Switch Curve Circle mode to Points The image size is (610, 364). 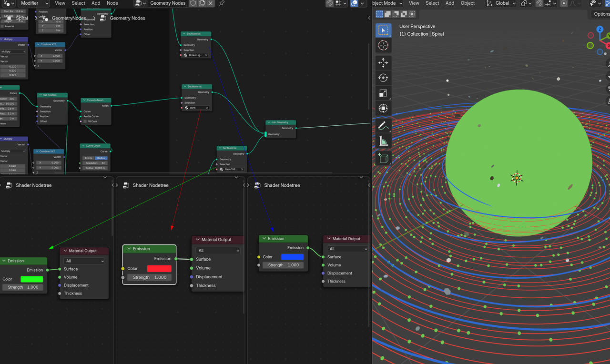tap(88, 158)
